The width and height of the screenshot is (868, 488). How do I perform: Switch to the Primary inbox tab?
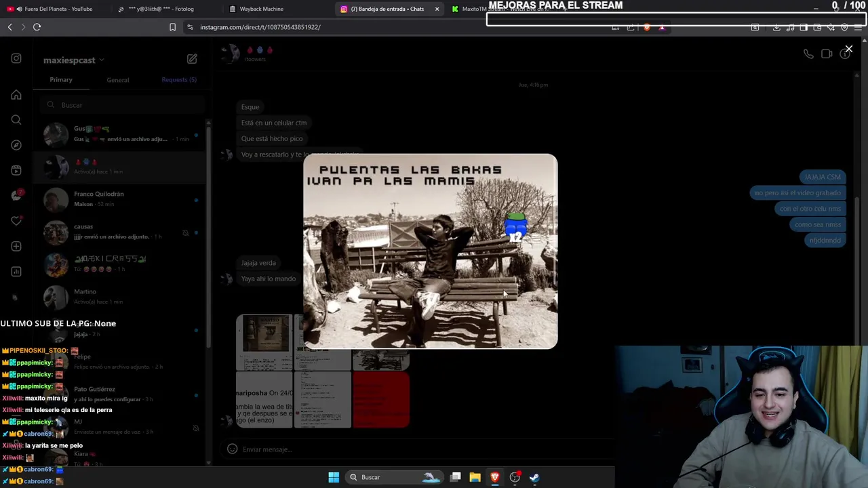61,79
